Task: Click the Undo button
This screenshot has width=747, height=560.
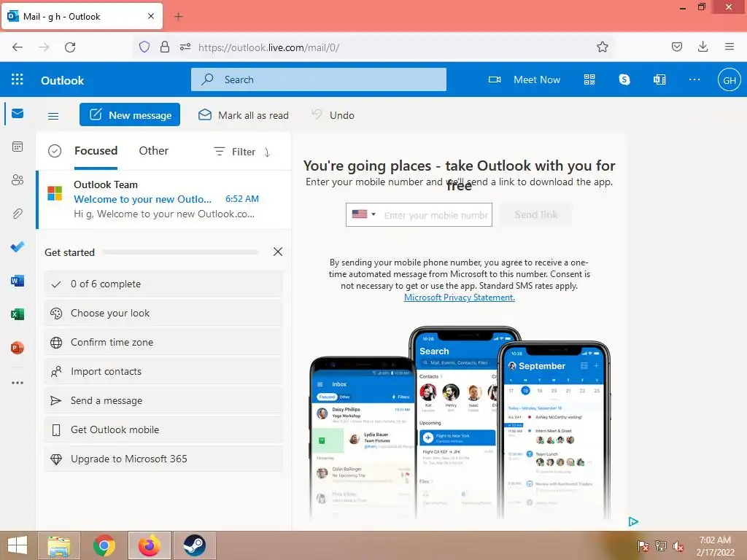Action: pos(333,115)
